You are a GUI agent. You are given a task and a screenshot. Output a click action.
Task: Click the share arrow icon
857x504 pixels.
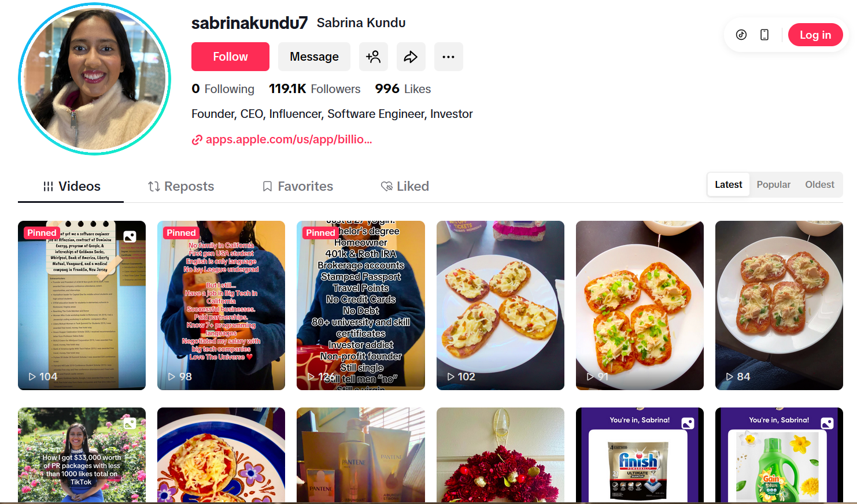(411, 57)
